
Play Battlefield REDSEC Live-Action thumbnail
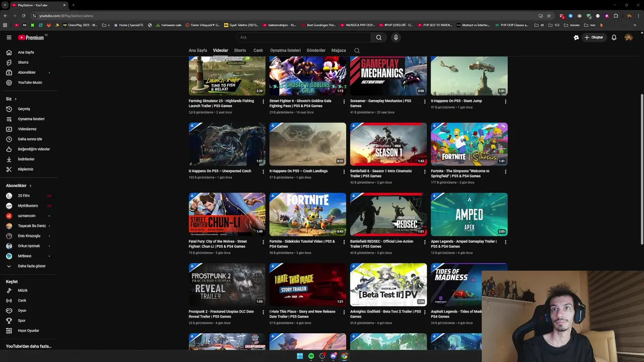(388, 214)
